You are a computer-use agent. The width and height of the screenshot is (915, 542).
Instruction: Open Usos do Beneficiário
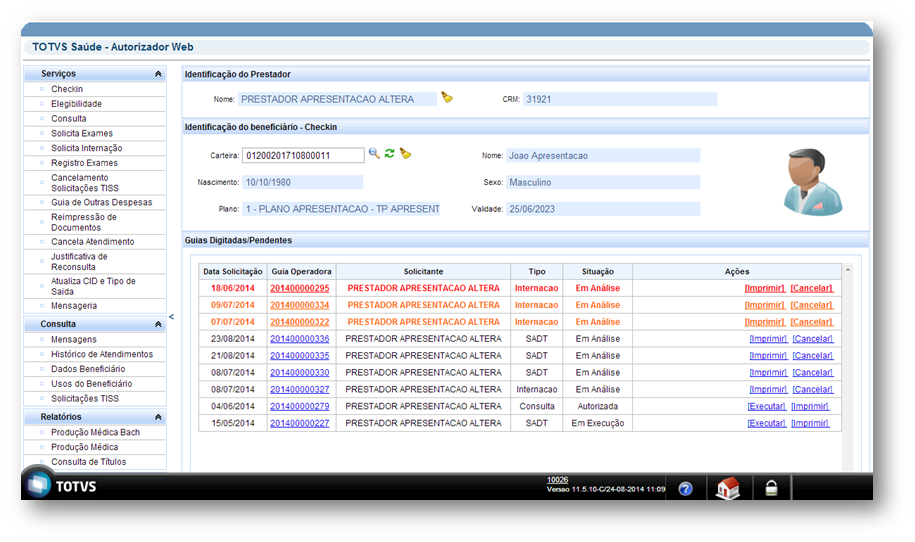pyautogui.click(x=91, y=384)
